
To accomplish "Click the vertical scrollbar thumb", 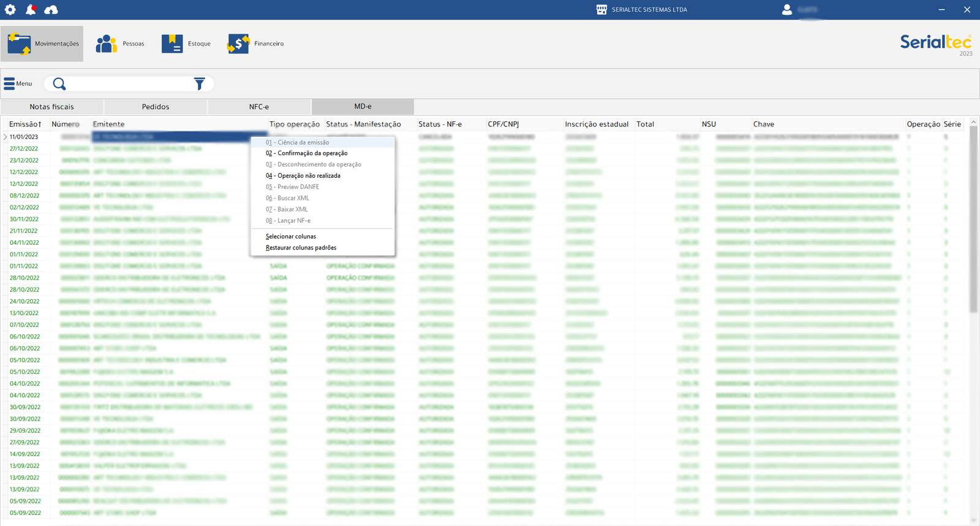I will tap(974, 220).
